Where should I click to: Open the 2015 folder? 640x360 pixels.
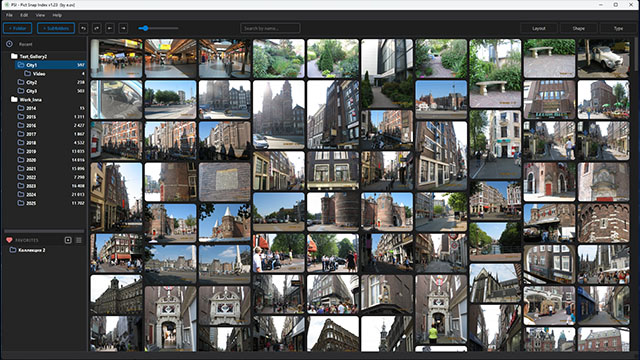pyautogui.click(x=51, y=117)
